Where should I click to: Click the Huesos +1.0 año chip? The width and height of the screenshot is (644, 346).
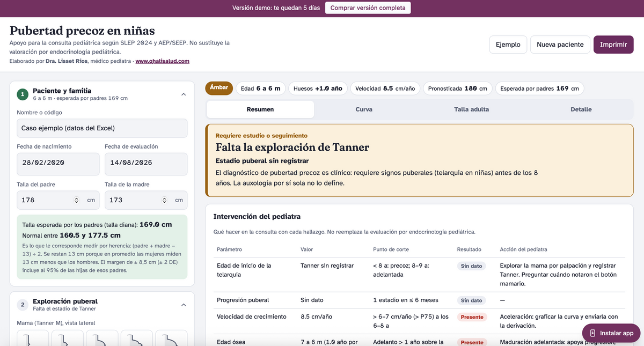318,89
